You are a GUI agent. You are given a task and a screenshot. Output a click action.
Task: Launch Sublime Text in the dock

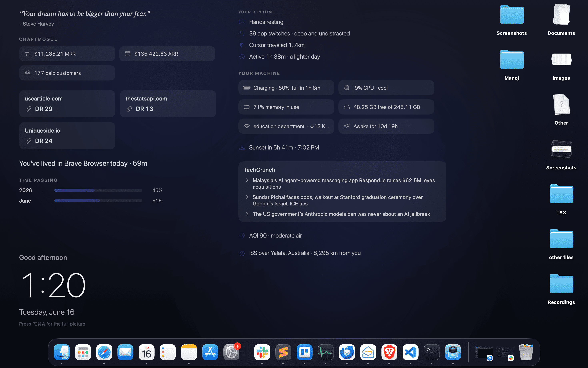(283, 352)
